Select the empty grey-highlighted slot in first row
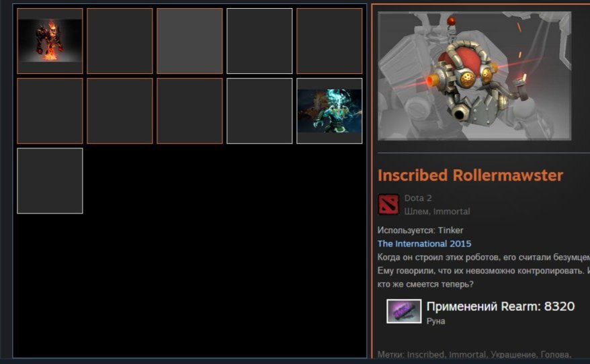The image size is (590, 364). click(x=189, y=40)
